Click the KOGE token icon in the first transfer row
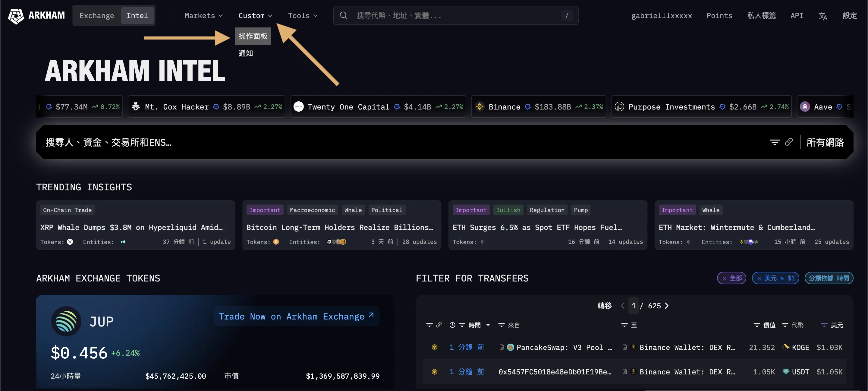 (x=786, y=347)
